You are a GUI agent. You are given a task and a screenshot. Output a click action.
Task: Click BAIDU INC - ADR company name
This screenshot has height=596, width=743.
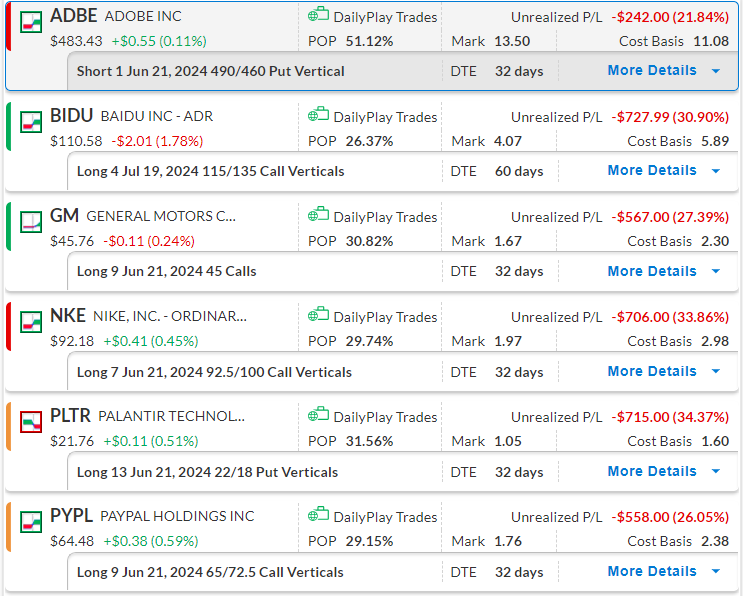tap(157, 117)
